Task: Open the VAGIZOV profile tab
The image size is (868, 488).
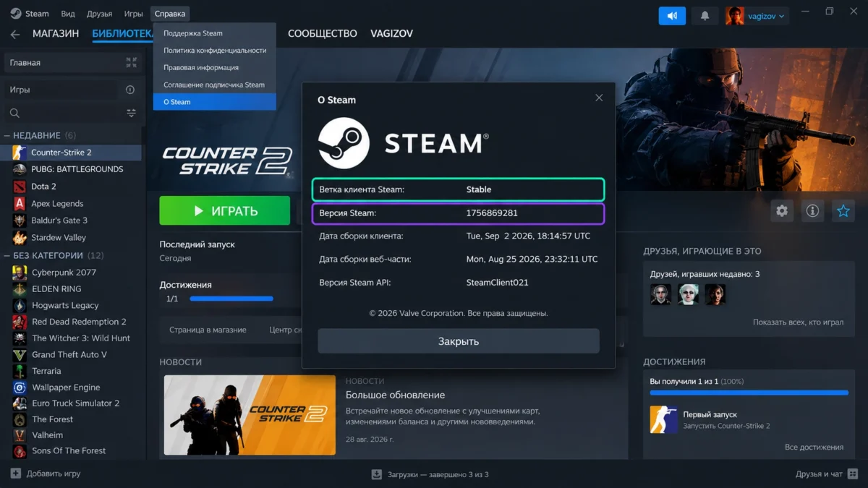Action: 391,34
